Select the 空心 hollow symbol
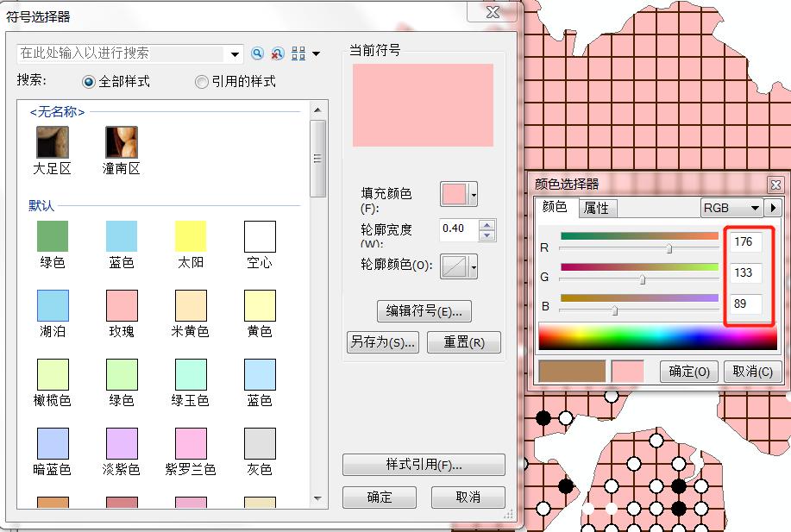 point(260,236)
